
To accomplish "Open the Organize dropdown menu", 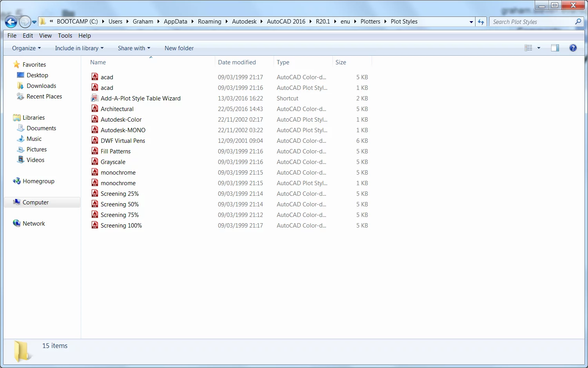I will [26, 48].
